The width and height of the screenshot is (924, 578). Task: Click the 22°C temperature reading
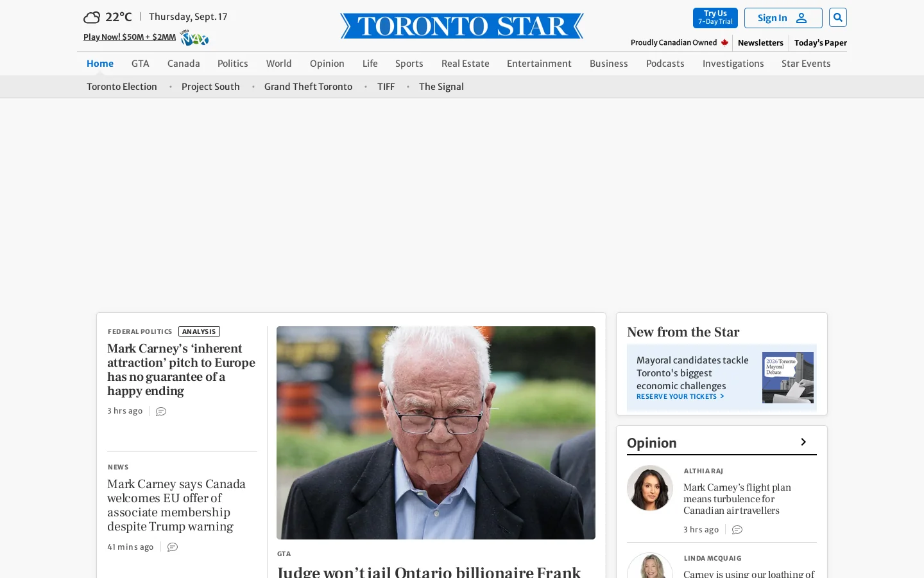point(119,17)
